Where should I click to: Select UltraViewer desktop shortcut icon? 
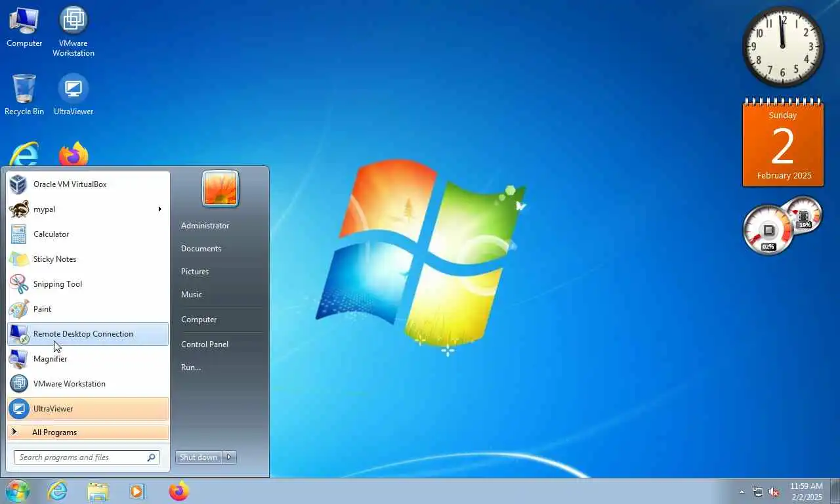click(73, 94)
